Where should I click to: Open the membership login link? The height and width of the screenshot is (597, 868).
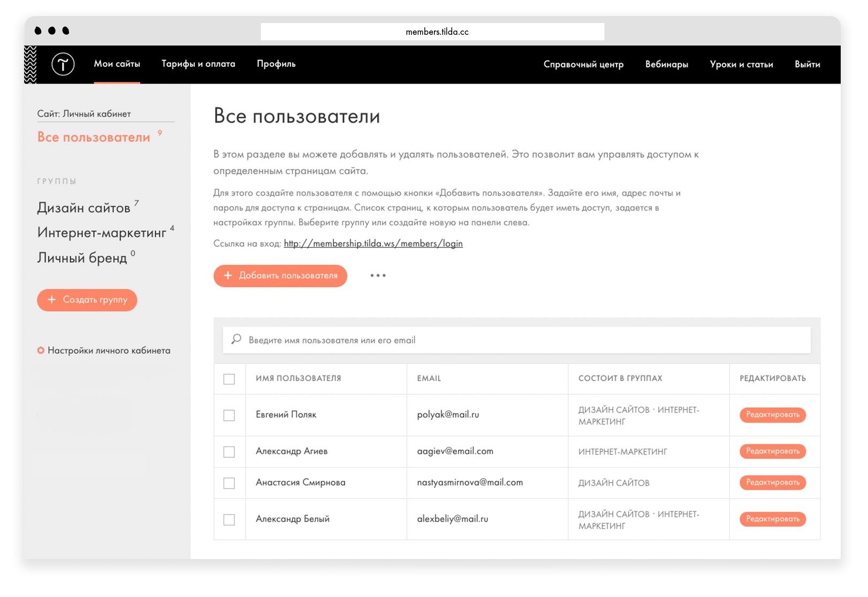373,244
